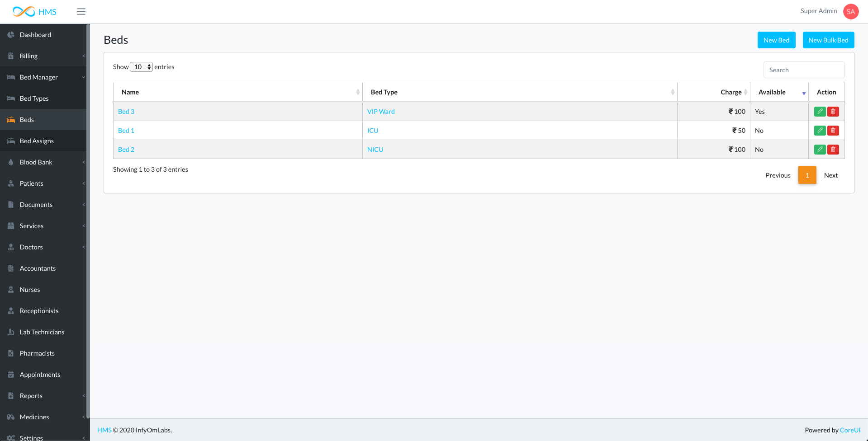Delete Bed 3 using red trash icon

coord(833,112)
